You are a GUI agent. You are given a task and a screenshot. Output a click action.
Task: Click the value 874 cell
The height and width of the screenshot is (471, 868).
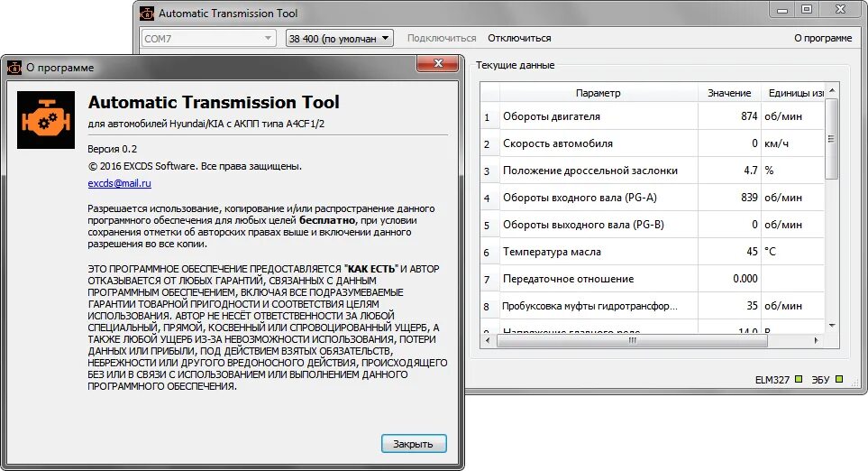[729, 116]
